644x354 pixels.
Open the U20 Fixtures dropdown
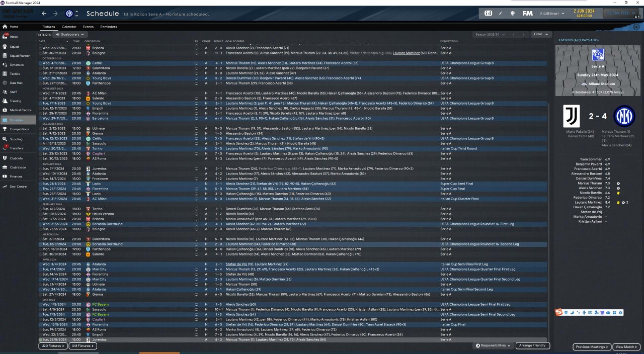point(52,346)
